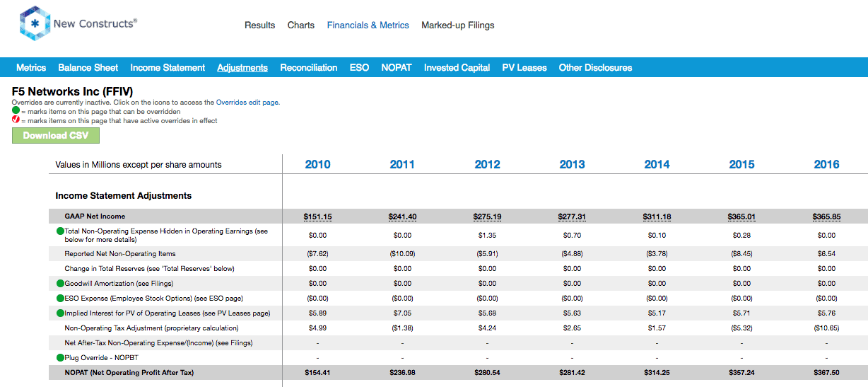Switch to the Metrics tab
The width and height of the screenshot is (868, 387).
click(31, 68)
